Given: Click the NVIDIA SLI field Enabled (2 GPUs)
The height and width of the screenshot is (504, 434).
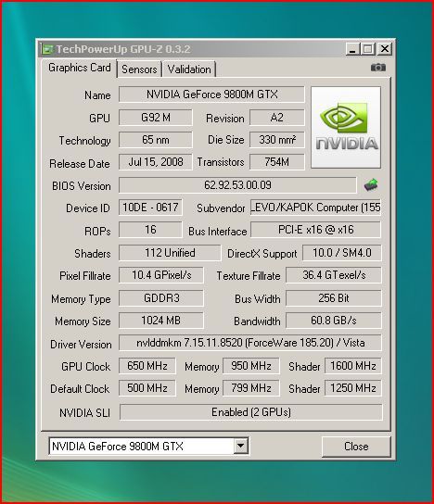Looking at the screenshot, I should pos(251,412).
